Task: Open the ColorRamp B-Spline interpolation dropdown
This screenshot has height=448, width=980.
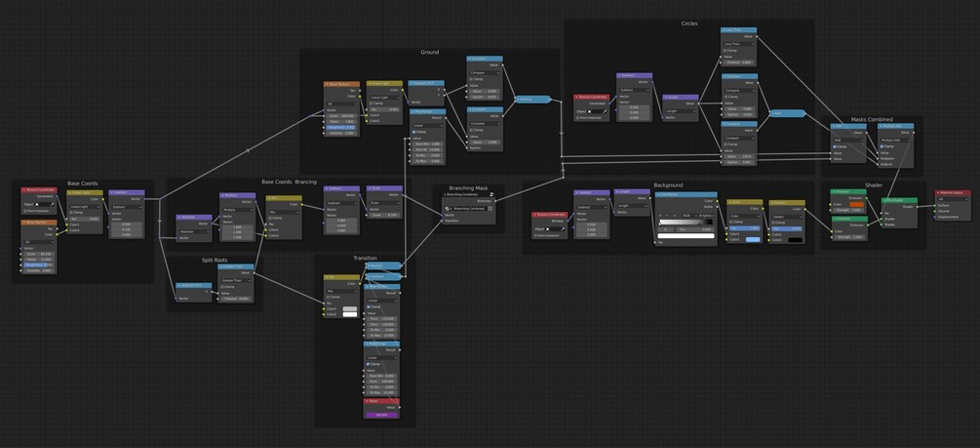Action: click(x=706, y=216)
